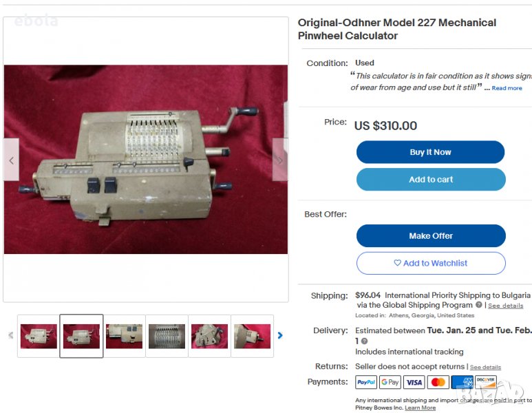Open Pitney Bowes Learn More link

420,407
